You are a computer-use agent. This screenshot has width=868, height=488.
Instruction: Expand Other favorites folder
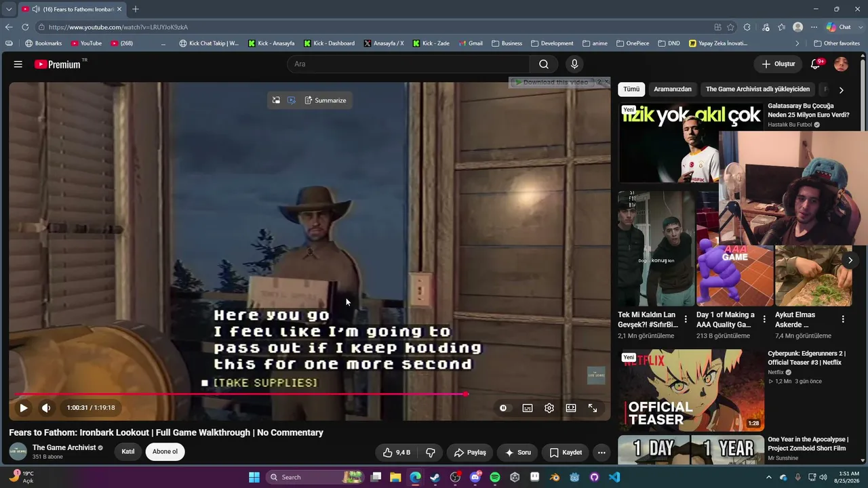click(837, 43)
